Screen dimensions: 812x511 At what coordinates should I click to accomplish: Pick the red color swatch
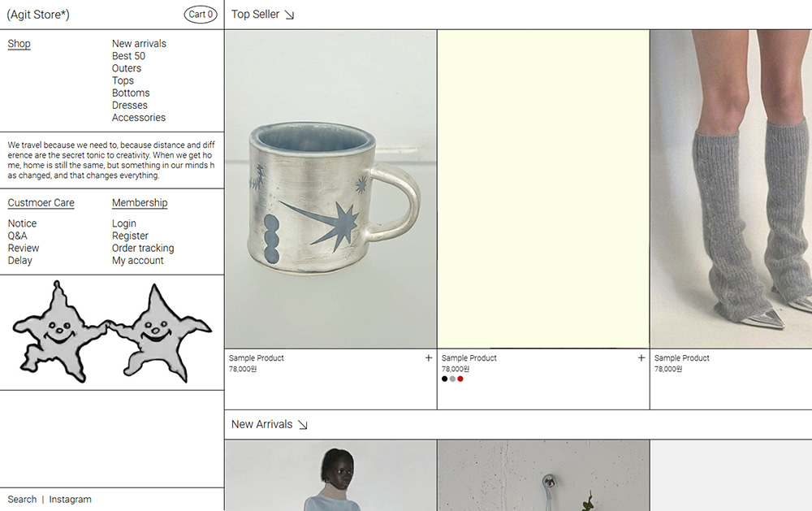460,379
